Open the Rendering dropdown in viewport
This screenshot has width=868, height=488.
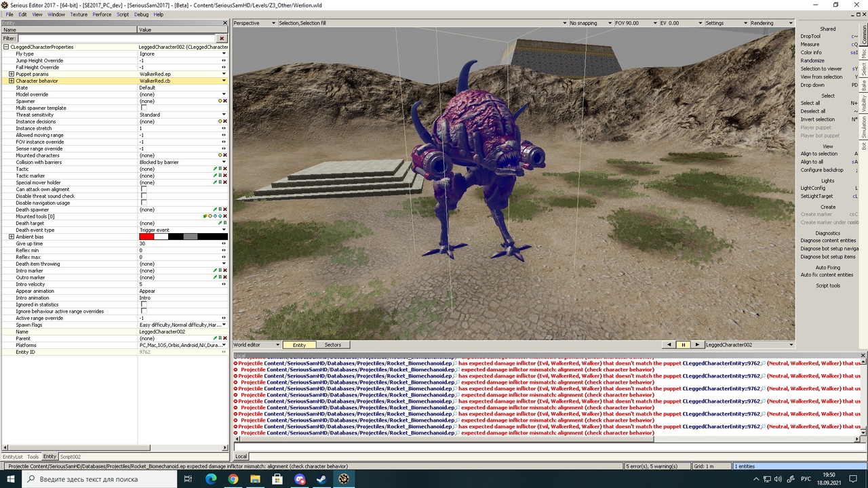(771, 23)
